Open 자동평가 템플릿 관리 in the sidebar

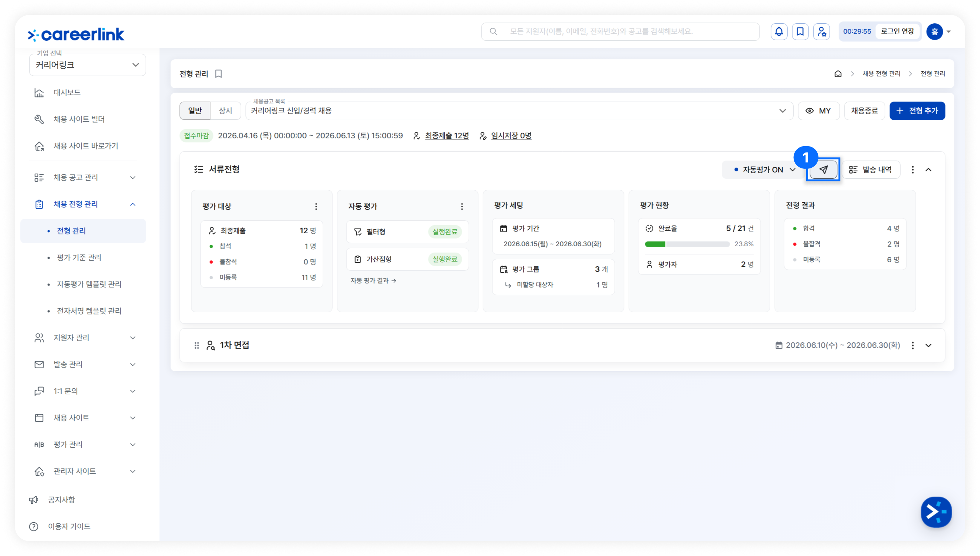pyautogui.click(x=89, y=284)
